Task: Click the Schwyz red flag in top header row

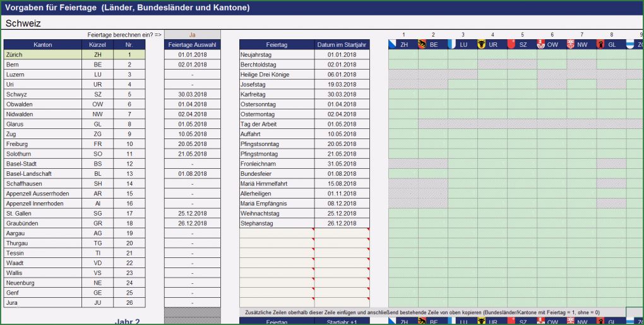Action: (511, 45)
